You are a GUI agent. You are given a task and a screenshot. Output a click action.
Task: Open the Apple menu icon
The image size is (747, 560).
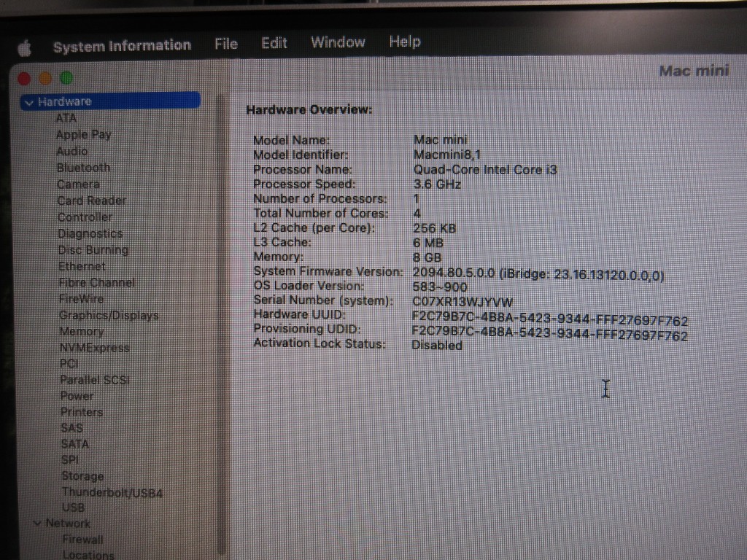click(24, 49)
